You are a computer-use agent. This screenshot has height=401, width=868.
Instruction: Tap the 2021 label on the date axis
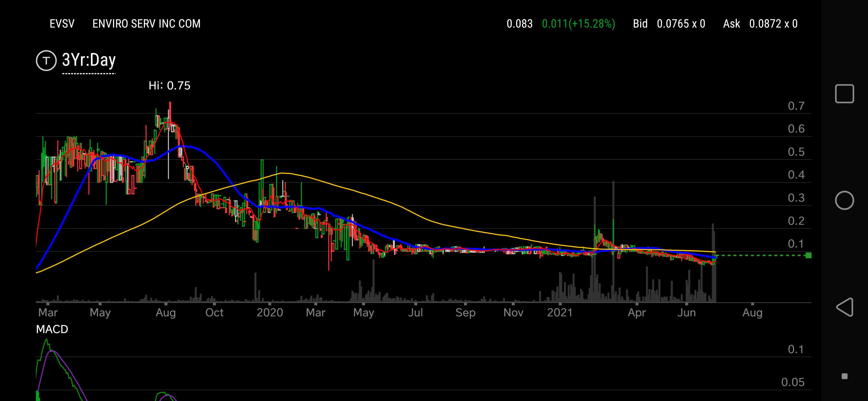tap(560, 313)
